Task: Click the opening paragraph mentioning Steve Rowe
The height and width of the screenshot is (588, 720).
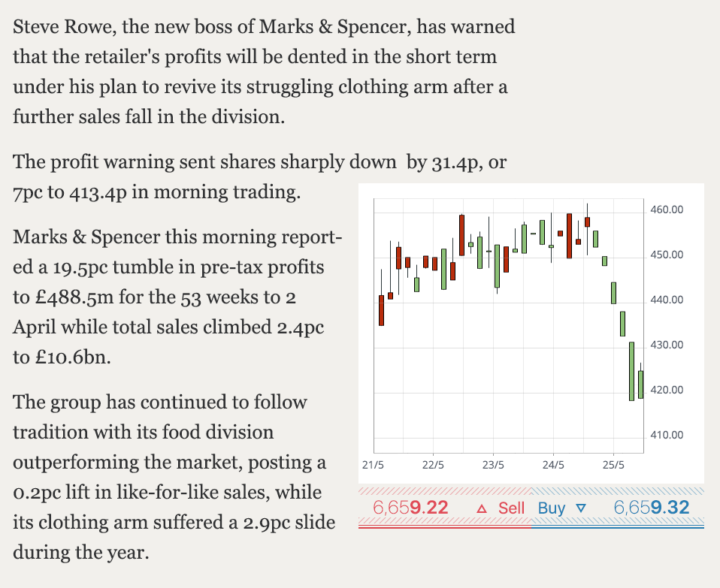Action: tap(264, 71)
